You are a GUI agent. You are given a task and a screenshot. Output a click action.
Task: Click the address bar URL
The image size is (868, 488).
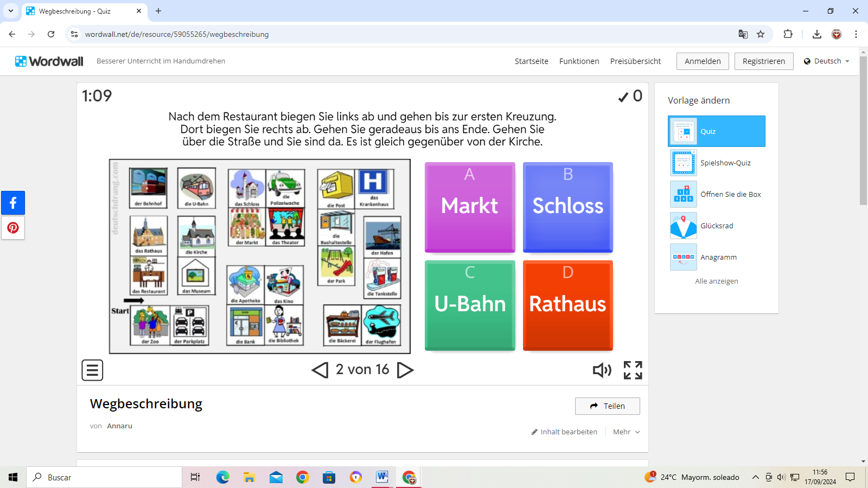click(x=177, y=34)
